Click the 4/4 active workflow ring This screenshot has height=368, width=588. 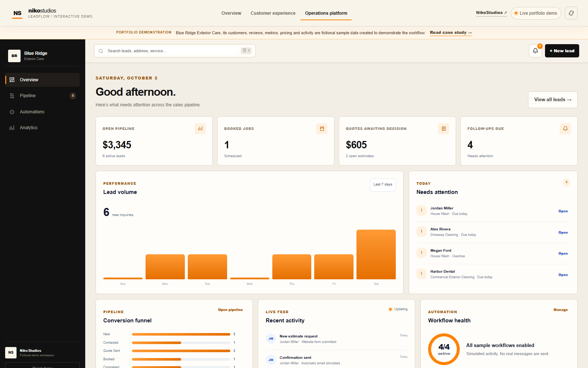[444, 349]
